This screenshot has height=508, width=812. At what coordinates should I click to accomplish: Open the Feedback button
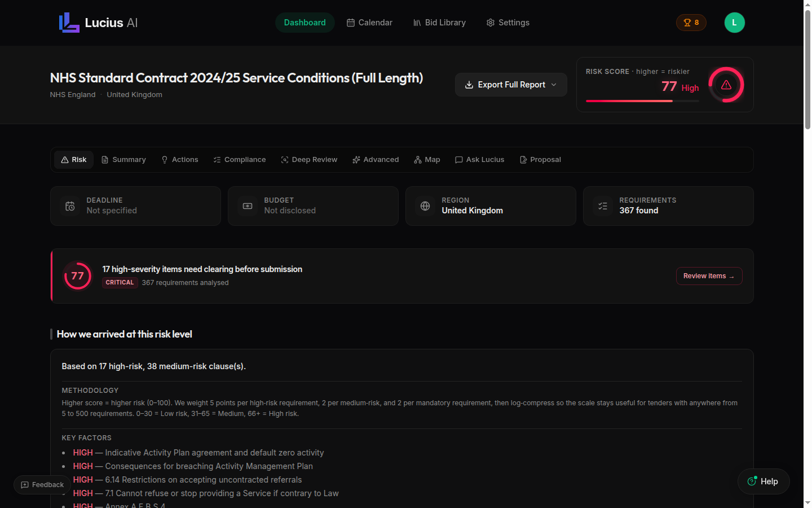tap(42, 485)
